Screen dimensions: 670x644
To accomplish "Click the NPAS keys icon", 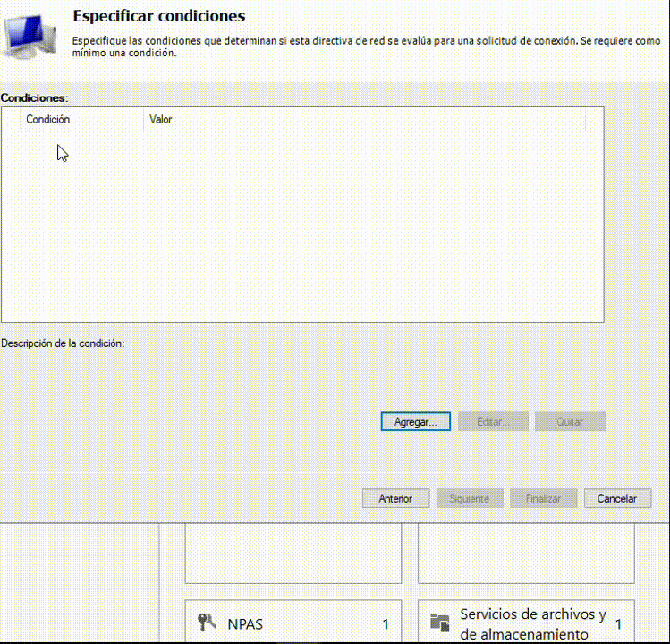I will click(207, 623).
